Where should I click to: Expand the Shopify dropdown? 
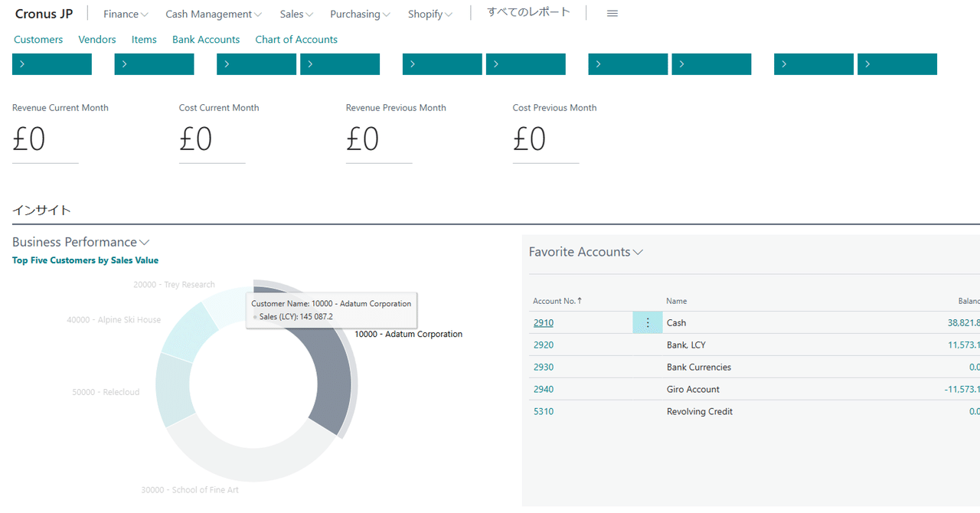click(430, 14)
